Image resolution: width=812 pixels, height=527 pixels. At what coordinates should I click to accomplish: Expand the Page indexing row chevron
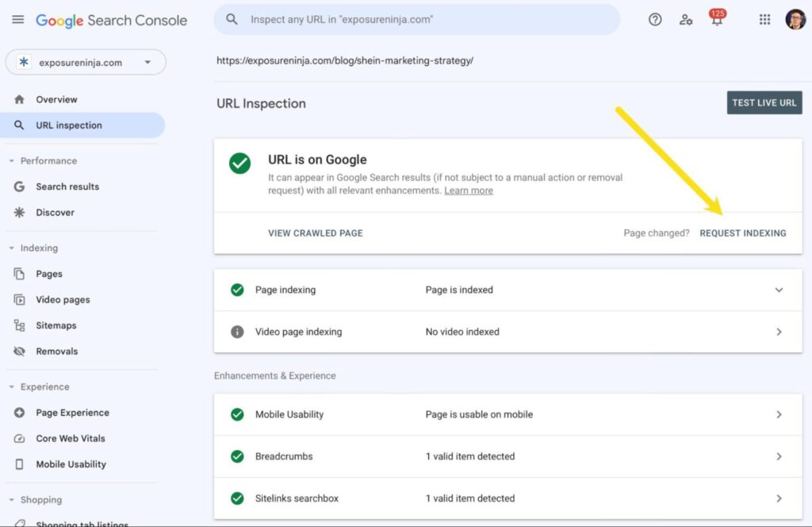point(779,290)
